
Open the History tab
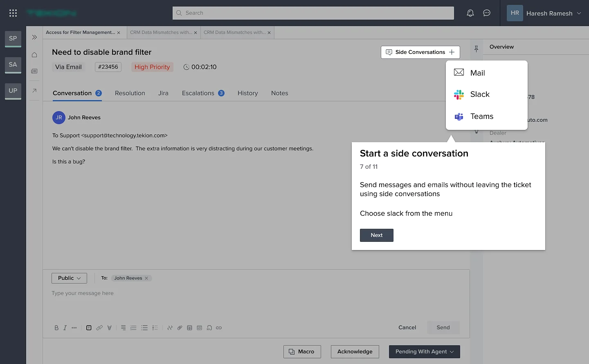[x=248, y=93]
